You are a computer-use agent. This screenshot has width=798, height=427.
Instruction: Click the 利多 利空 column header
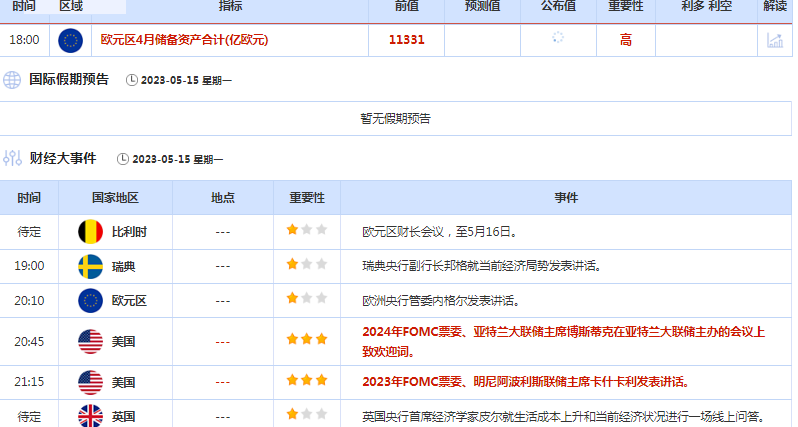coord(706,6)
